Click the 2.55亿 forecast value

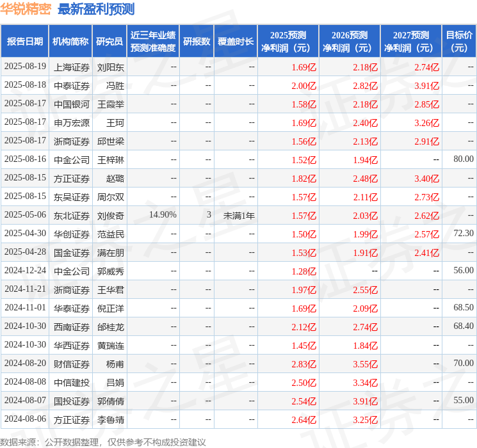[365, 290]
